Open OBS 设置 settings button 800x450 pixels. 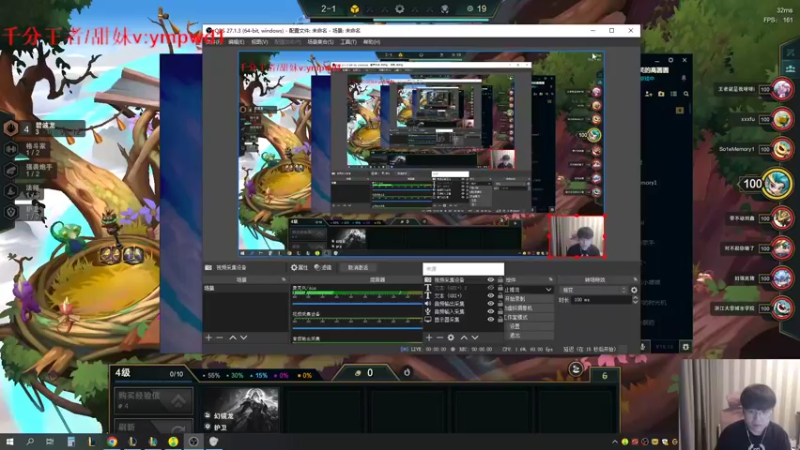coord(529,326)
